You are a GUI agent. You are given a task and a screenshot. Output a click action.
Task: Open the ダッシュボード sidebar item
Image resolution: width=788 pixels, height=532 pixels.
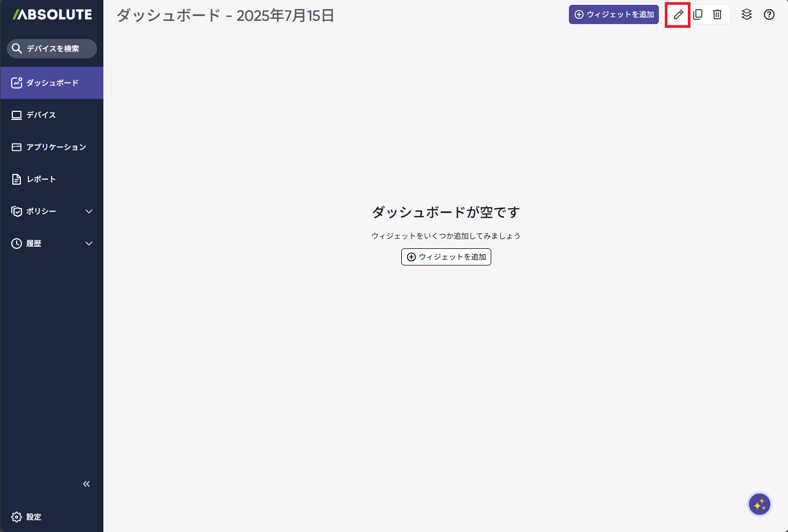52,83
